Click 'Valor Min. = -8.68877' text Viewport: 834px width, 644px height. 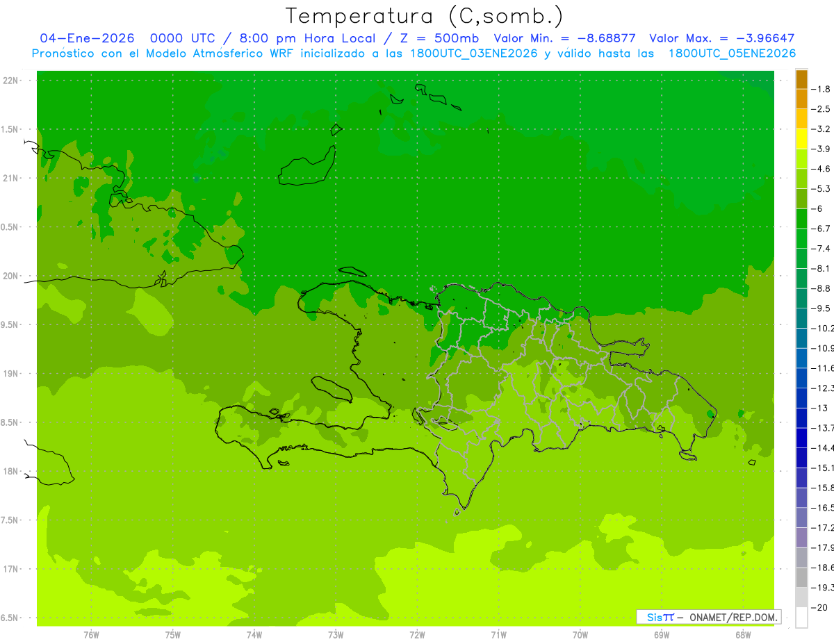click(566, 38)
